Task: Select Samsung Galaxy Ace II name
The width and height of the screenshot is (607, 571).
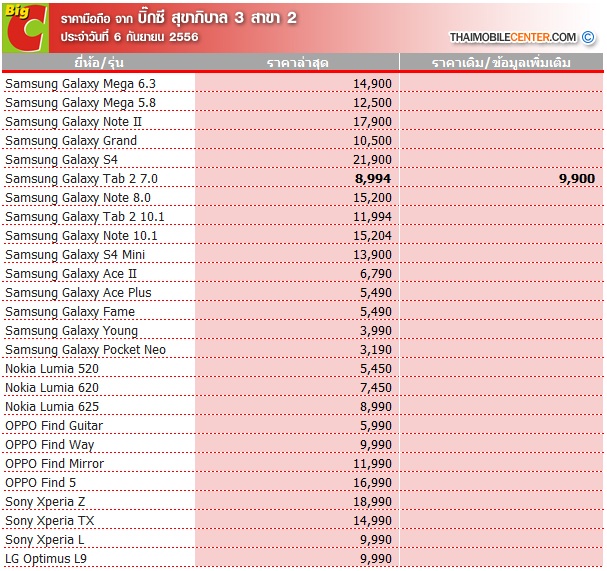Action: (x=71, y=273)
